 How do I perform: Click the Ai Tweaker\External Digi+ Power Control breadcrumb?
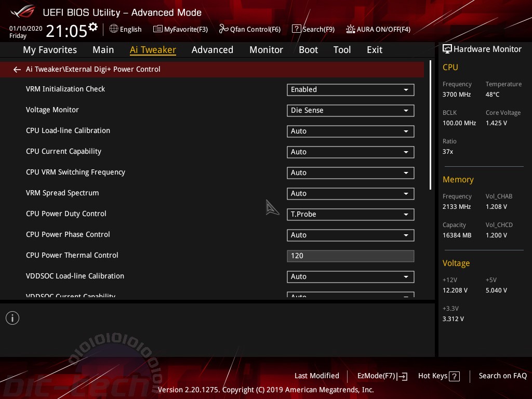pyautogui.click(x=93, y=69)
